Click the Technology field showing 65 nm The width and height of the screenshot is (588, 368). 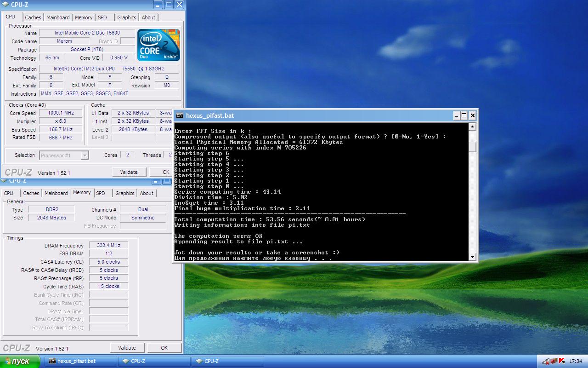point(52,58)
